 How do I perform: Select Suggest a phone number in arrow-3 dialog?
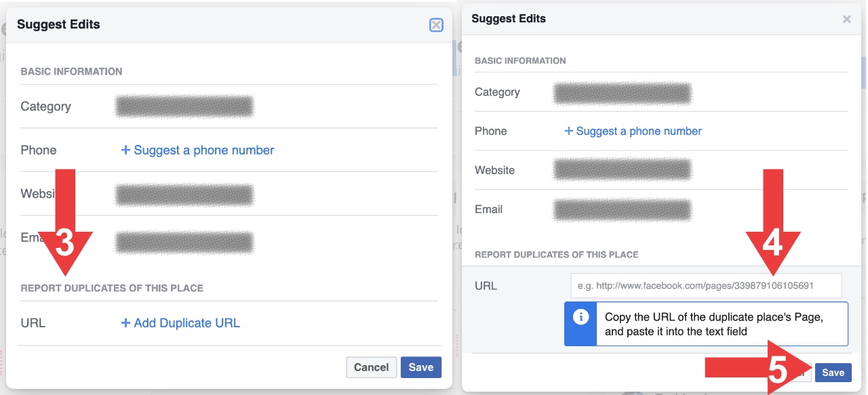(204, 150)
